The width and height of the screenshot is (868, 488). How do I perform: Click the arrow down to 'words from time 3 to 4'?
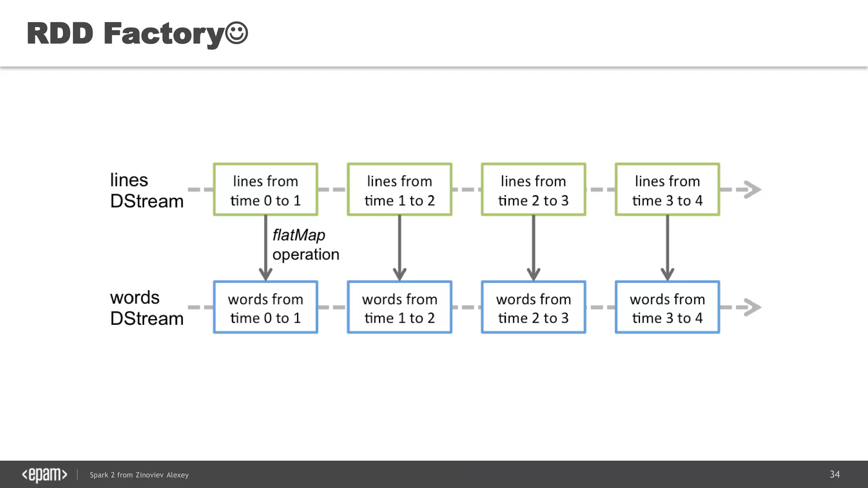pyautogui.click(x=668, y=248)
